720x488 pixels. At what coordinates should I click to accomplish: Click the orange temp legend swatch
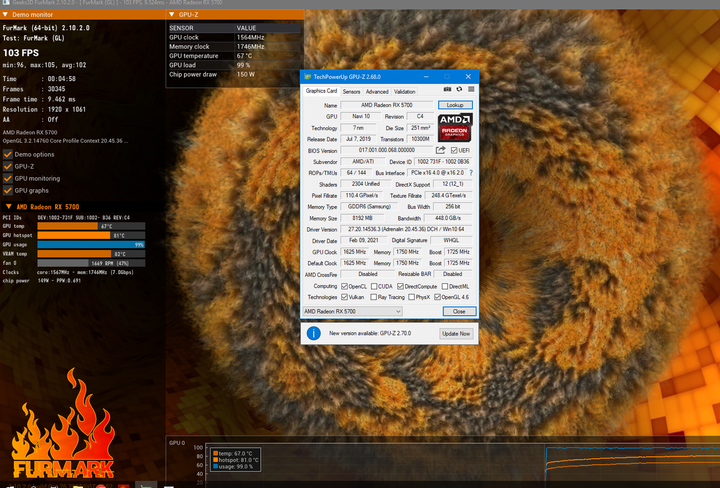(x=215, y=454)
